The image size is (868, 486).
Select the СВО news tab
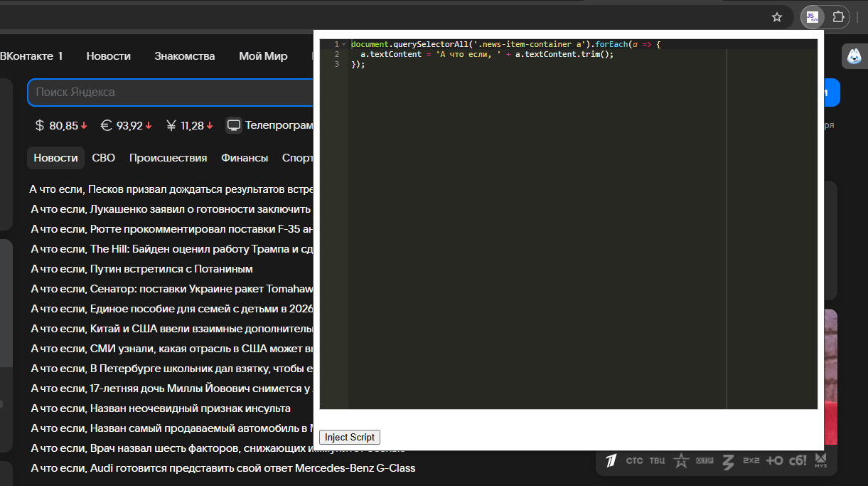coord(103,158)
